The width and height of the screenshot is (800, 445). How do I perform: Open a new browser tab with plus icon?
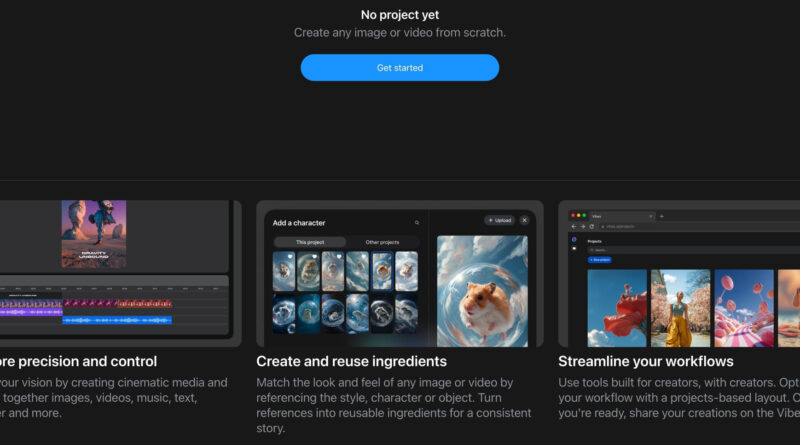[661, 216]
